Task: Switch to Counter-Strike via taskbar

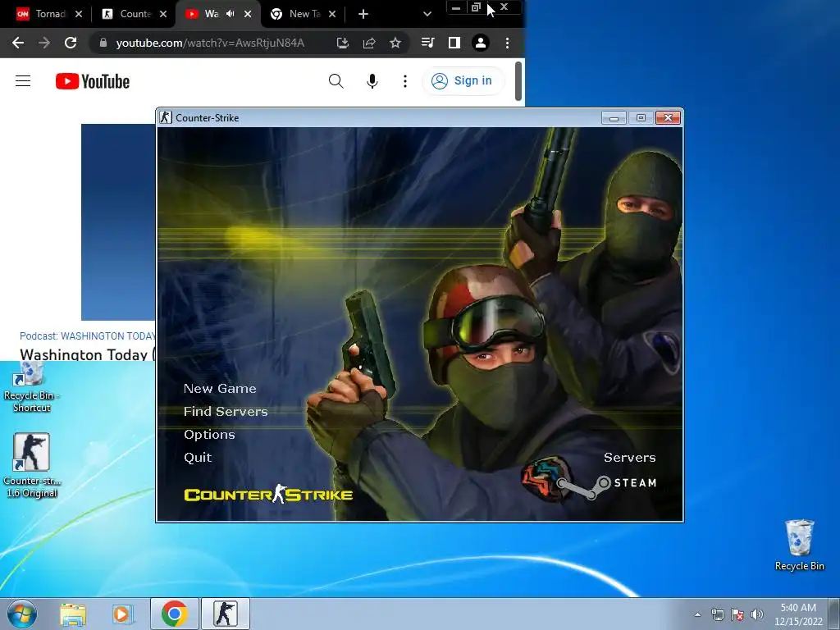Action: [x=226, y=614]
